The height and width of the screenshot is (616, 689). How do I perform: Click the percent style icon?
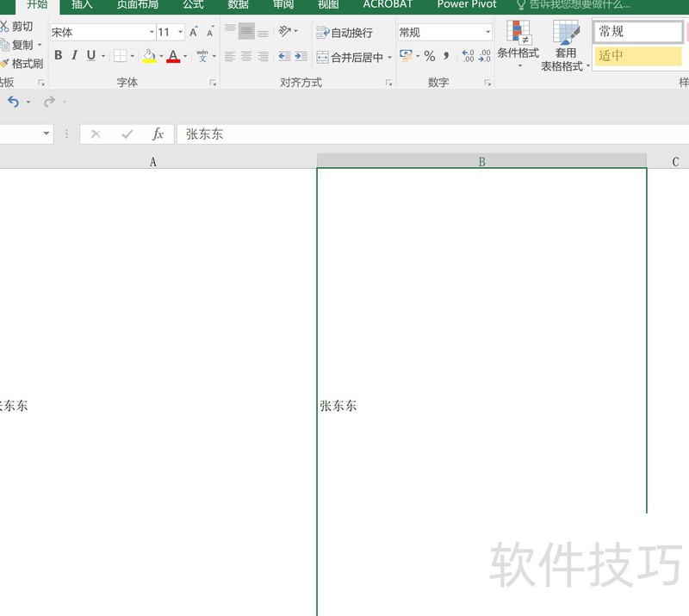429,57
